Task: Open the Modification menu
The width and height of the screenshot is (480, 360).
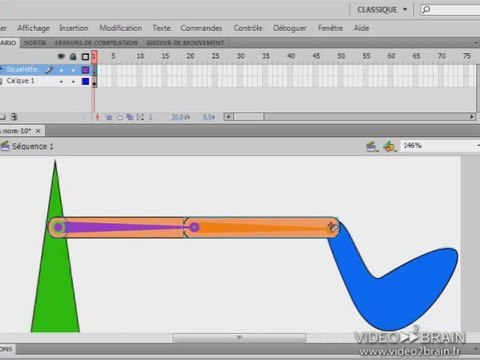Action: (121, 28)
